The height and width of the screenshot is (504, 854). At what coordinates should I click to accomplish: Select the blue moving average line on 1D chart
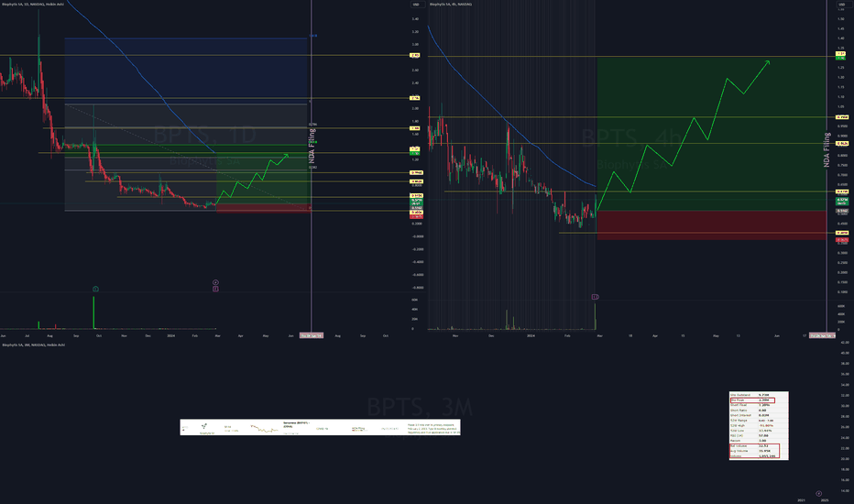(x=137, y=68)
